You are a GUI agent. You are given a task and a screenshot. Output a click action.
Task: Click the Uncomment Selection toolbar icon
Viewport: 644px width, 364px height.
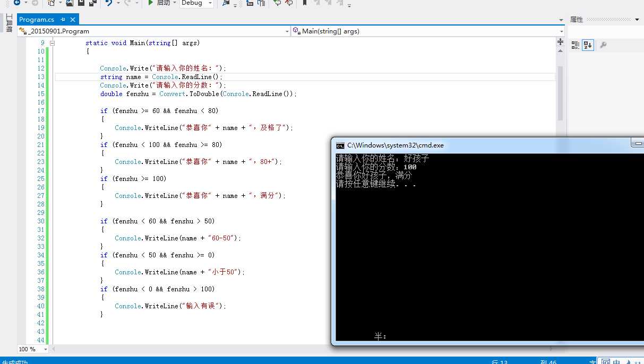click(289, 3)
